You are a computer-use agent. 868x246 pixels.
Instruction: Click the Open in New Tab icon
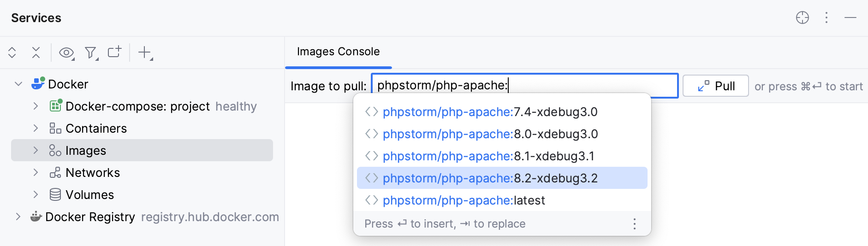[x=114, y=52]
